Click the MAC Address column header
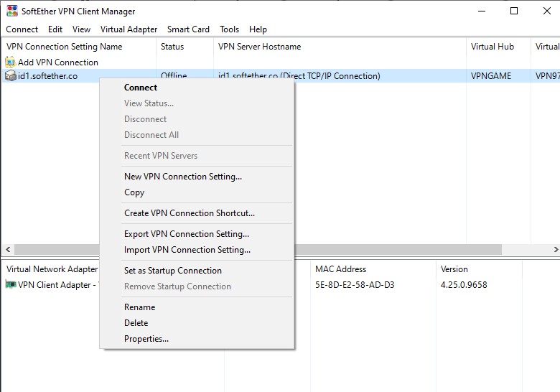560x392 pixels. click(373, 269)
